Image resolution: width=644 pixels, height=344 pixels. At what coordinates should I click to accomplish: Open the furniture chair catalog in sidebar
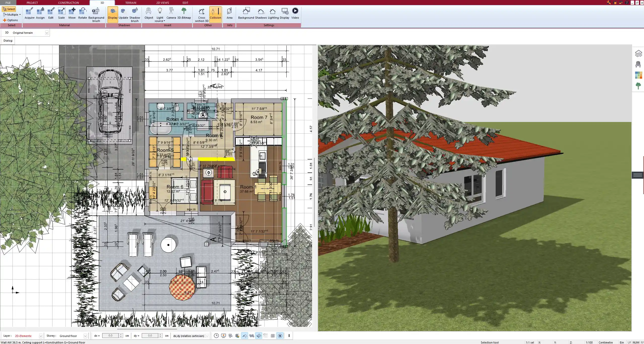pyautogui.click(x=638, y=64)
